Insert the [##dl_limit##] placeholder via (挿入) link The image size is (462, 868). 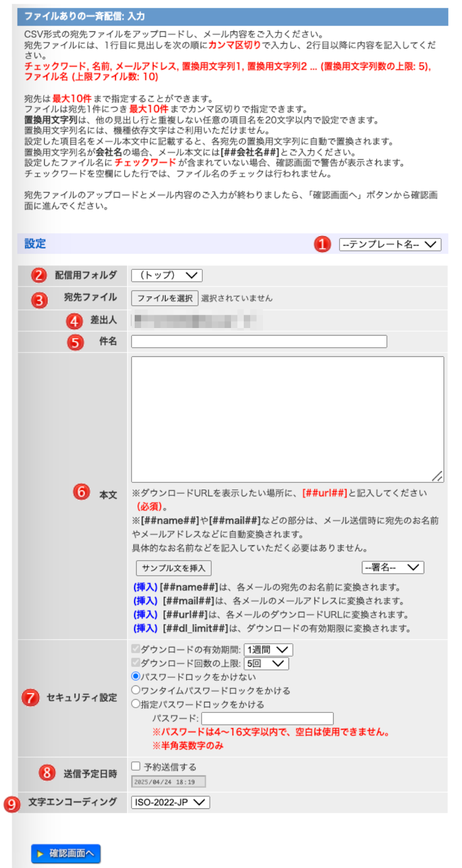pyautogui.click(x=145, y=628)
